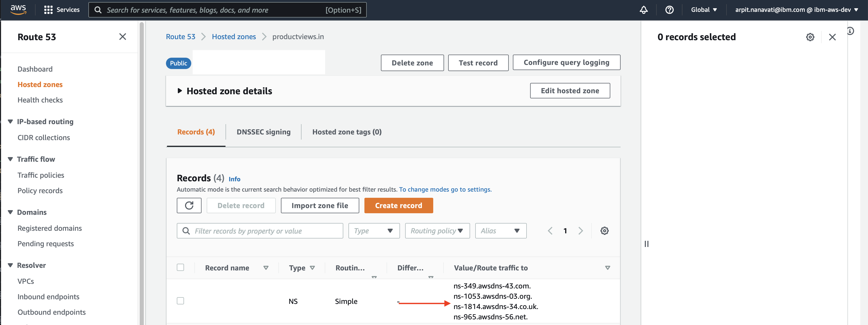Open Health checks in sidebar

coord(40,100)
